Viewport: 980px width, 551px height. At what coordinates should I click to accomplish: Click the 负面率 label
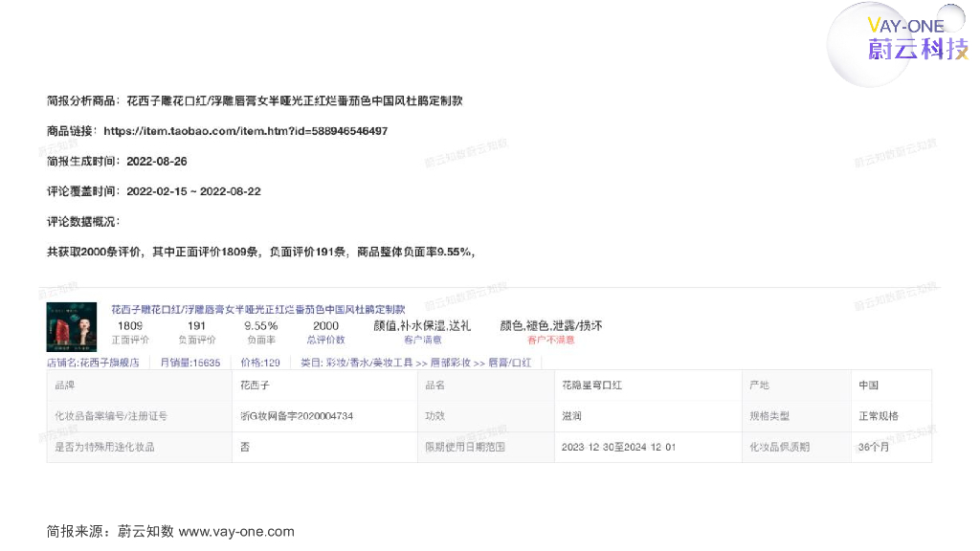(260, 340)
